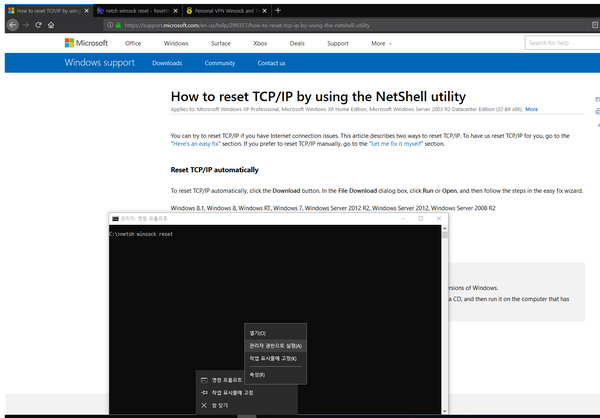
Task: Open the Contact us link
Action: click(x=271, y=63)
